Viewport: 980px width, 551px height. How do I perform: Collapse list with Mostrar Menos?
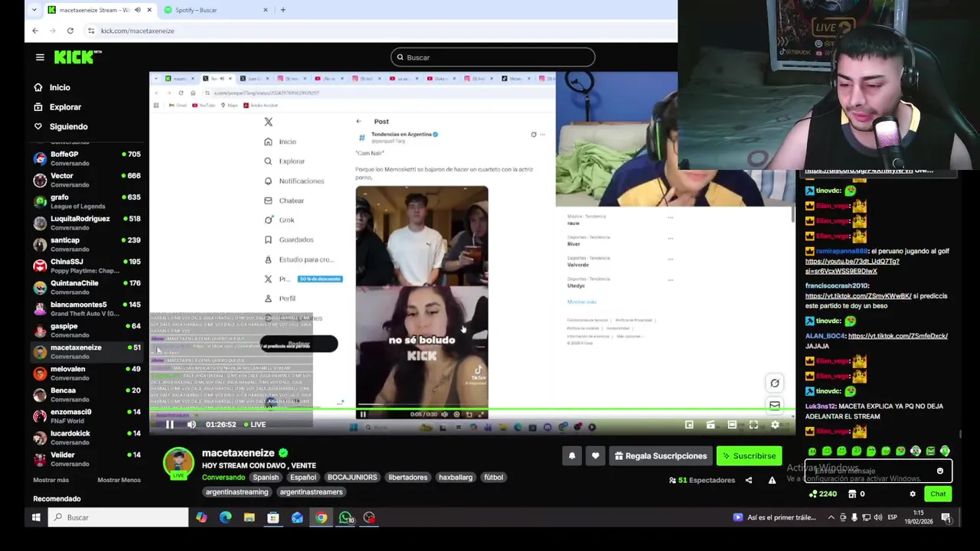pos(119,480)
